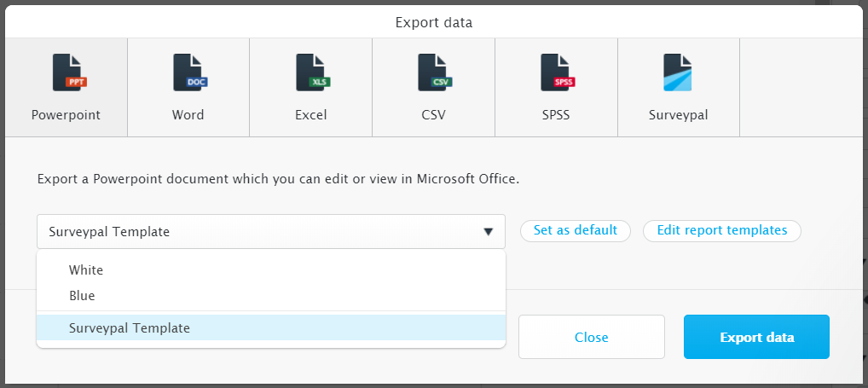Pick the XLS file icon
The image size is (868, 388).
click(x=313, y=72)
